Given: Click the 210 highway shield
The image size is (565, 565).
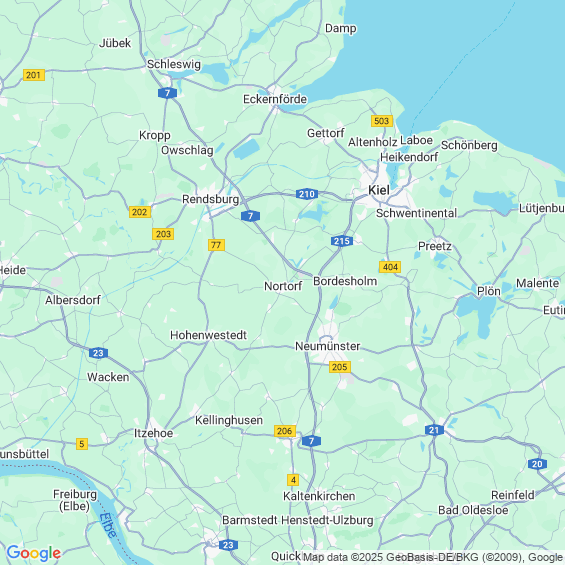Looking at the screenshot, I should click(307, 194).
